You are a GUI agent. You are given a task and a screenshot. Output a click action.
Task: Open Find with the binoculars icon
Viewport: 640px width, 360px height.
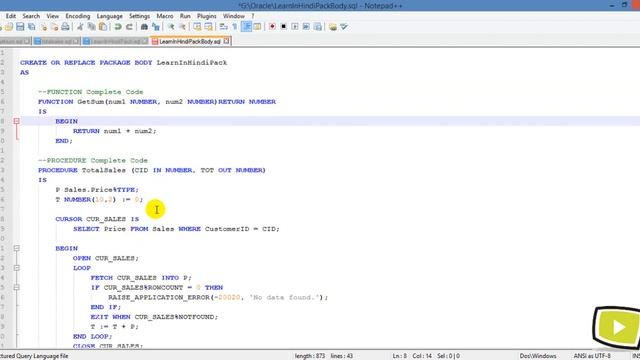(x=144, y=27)
